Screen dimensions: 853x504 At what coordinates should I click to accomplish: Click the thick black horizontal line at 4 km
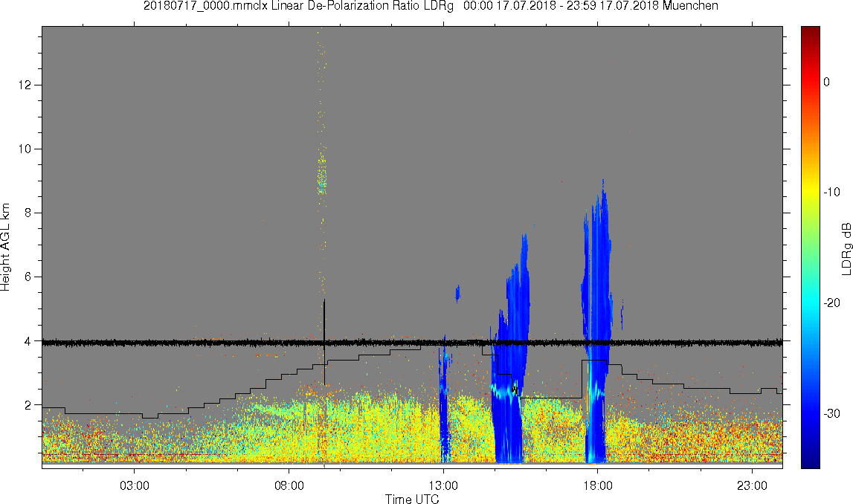pos(412,343)
